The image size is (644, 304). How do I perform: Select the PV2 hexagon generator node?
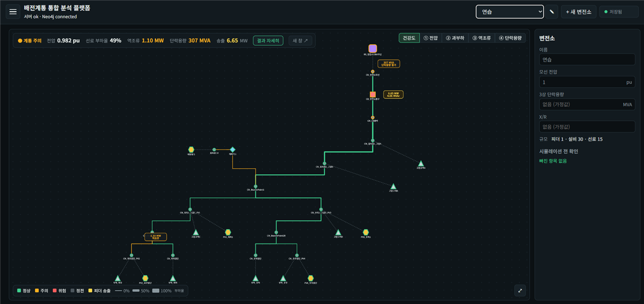pos(145,278)
